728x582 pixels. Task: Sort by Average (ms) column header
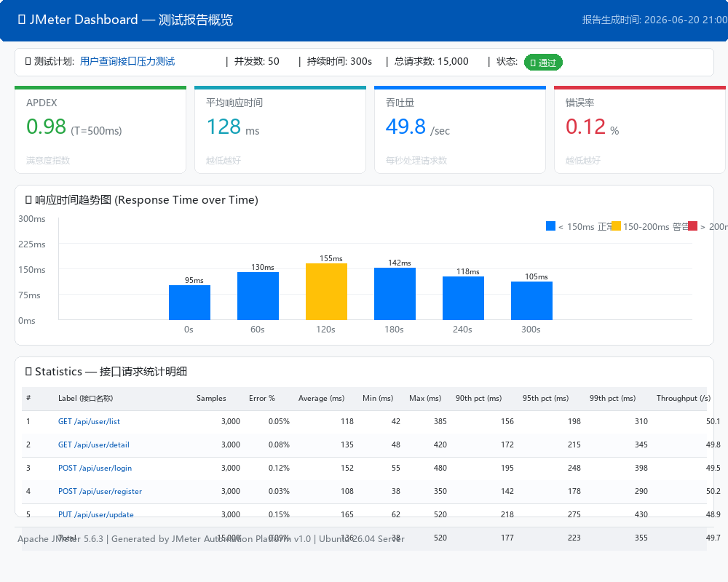point(321,398)
